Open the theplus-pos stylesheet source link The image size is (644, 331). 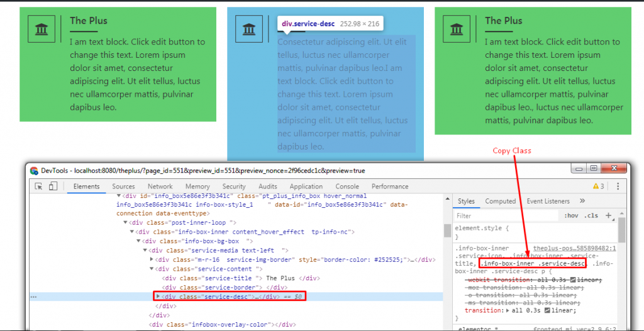[x=574, y=249]
